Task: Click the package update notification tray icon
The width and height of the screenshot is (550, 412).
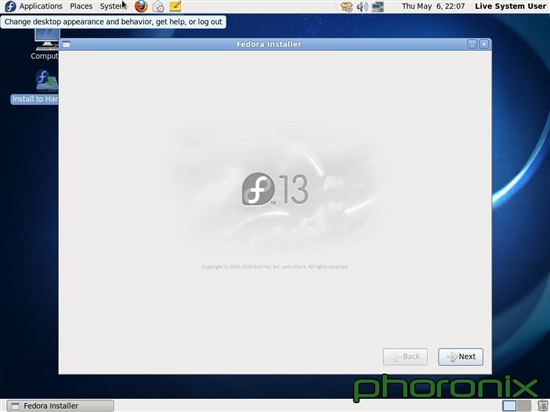Action: tap(347, 7)
